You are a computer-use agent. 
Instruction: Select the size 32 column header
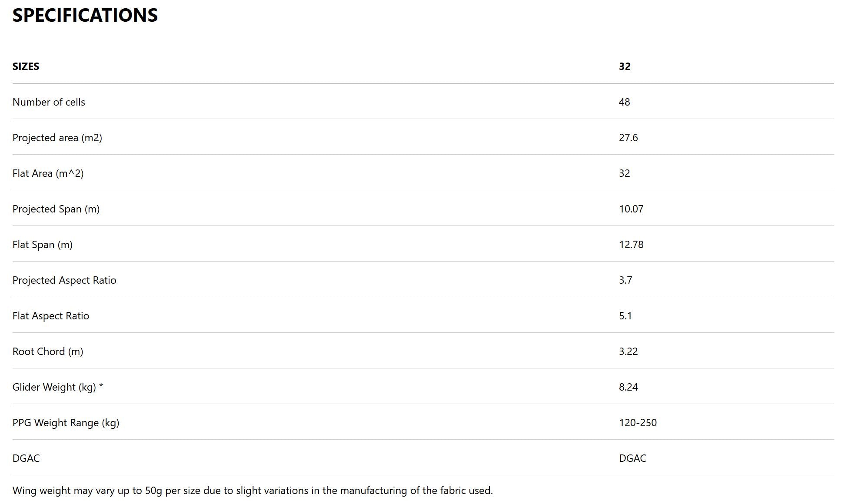[625, 66]
